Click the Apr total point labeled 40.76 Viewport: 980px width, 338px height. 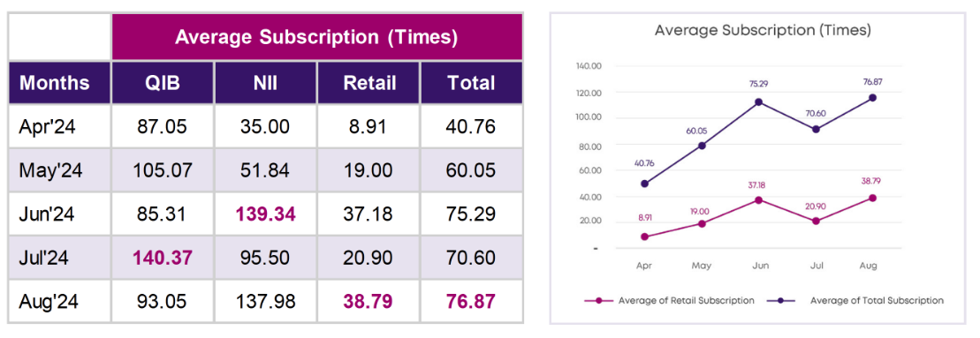[644, 184]
